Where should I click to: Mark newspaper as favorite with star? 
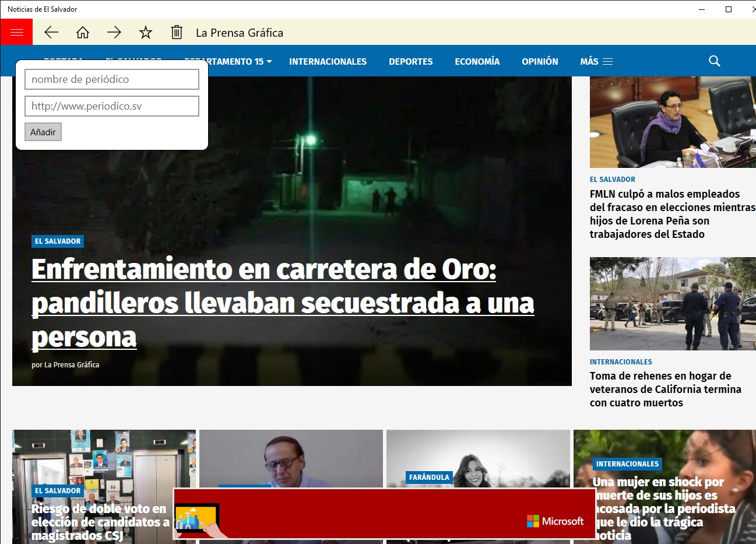click(x=146, y=33)
